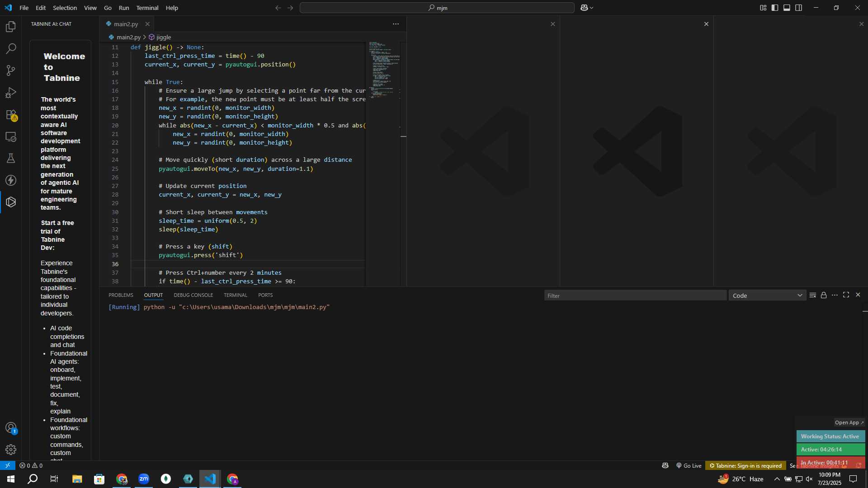Open the Run menu
868x488 pixels.
point(124,8)
